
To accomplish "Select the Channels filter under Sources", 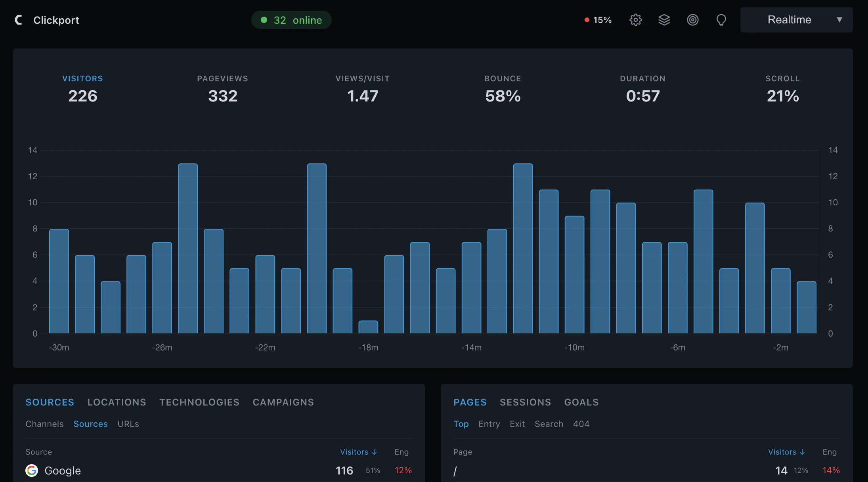I will (x=44, y=424).
